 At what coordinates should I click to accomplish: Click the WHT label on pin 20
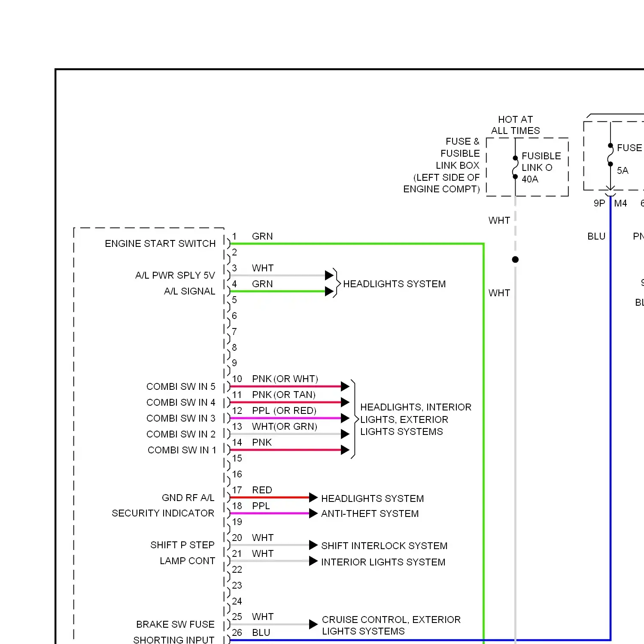pos(263,538)
